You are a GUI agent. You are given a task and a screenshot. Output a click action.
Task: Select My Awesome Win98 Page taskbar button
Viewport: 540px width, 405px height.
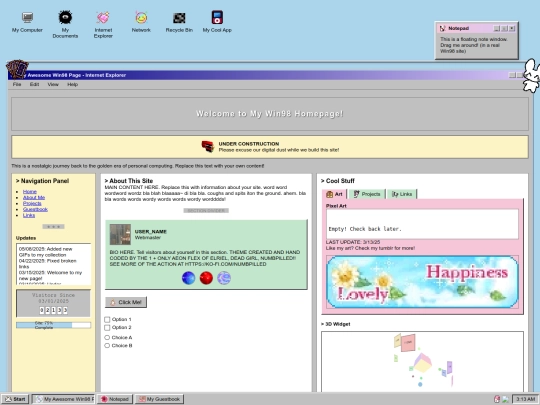tap(64, 399)
